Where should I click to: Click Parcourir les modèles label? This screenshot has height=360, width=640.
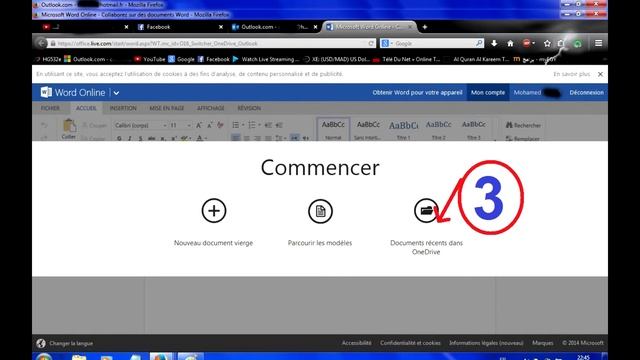click(320, 243)
